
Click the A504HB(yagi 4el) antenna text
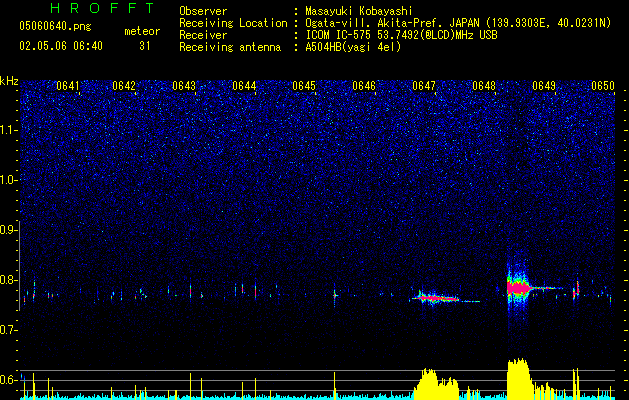[x=353, y=47]
